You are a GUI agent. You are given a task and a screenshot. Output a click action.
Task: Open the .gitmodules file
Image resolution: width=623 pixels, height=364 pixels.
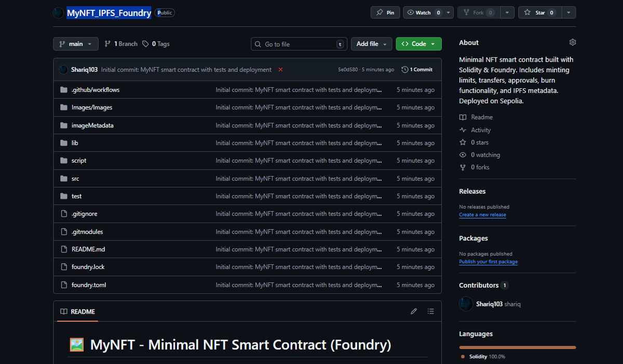coord(87,232)
